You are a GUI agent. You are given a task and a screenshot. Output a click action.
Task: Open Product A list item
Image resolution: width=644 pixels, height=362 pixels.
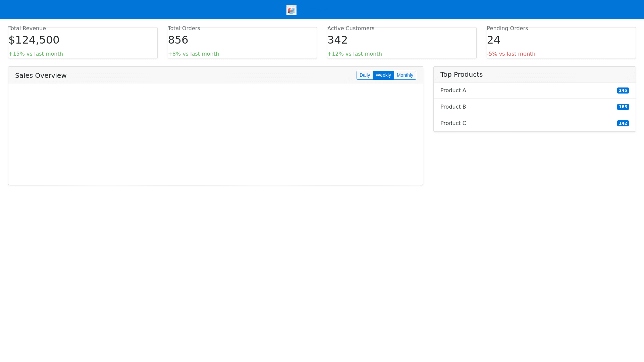click(x=453, y=90)
